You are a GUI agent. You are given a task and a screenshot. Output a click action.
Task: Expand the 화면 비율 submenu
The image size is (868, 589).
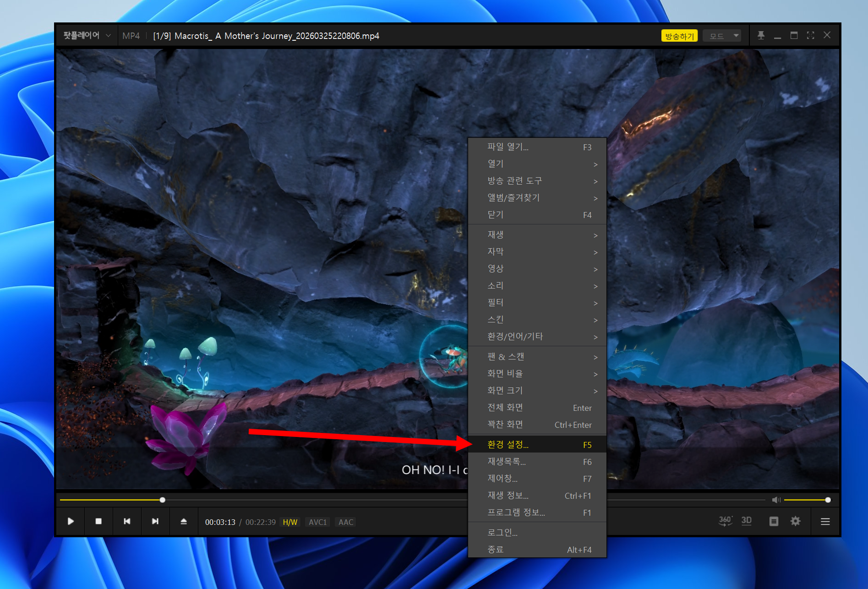pos(537,374)
